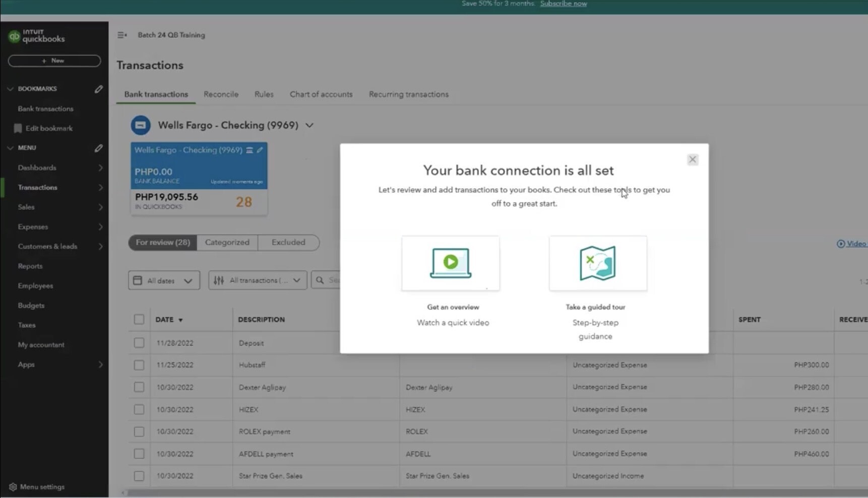Image resolution: width=868 pixels, height=498 pixels.
Task: Click the filter sliders icon
Action: click(x=218, y=280)
